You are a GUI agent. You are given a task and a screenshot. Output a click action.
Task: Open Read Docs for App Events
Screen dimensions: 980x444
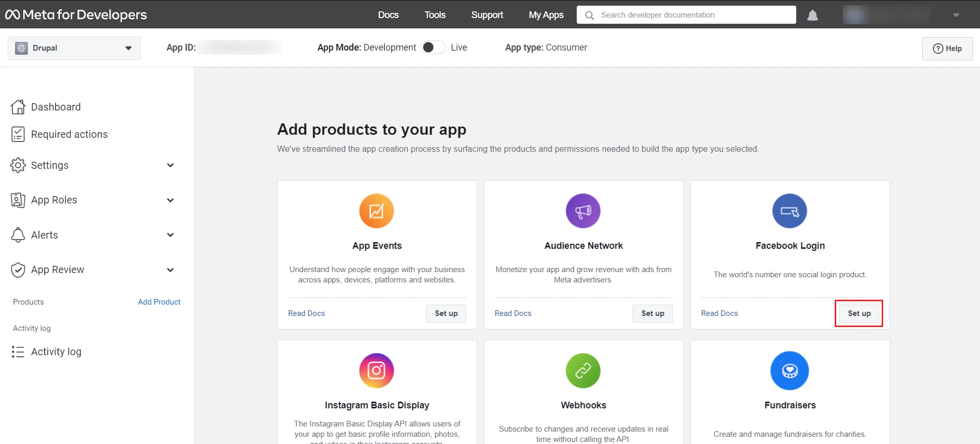[x=307, y=313]
